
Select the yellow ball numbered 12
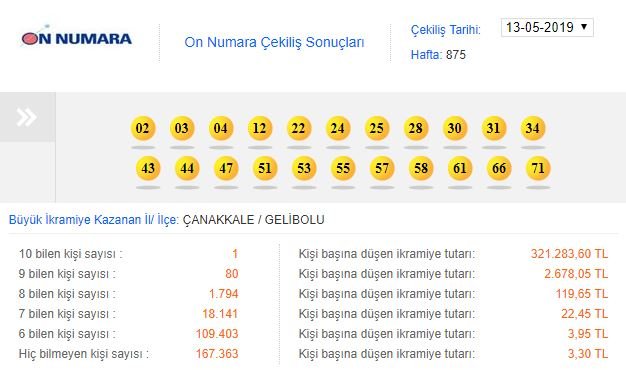[x=260, y=128]
